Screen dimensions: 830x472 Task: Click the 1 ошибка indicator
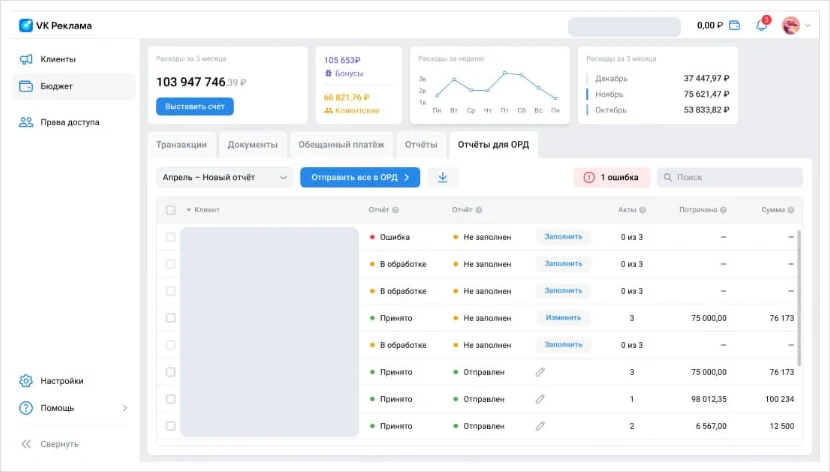click(612, 177)
